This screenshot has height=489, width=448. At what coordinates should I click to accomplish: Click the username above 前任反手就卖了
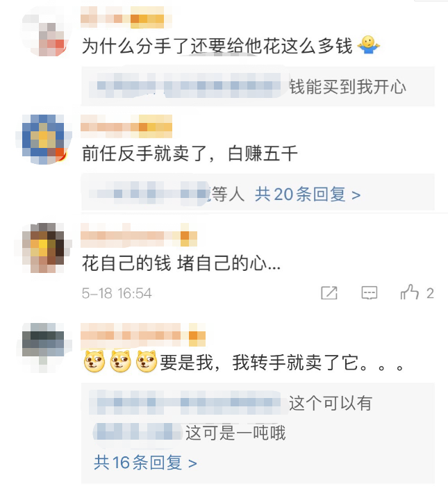[x=126, y=126]
